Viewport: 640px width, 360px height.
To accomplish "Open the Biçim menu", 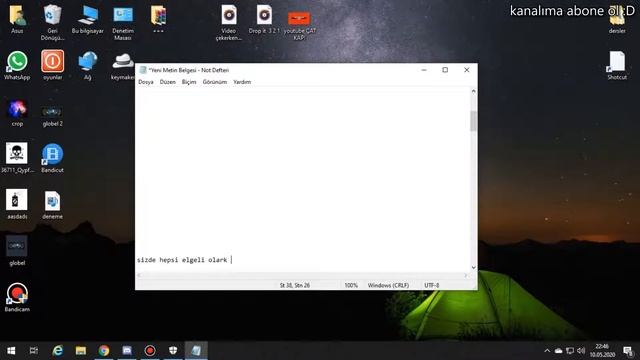I will [x=189, y=82].
